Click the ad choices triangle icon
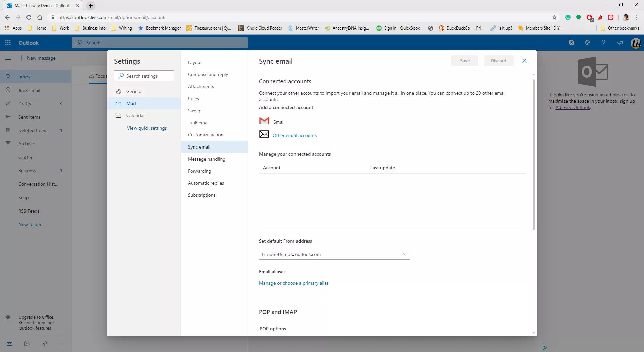 (x=545, y=348)
